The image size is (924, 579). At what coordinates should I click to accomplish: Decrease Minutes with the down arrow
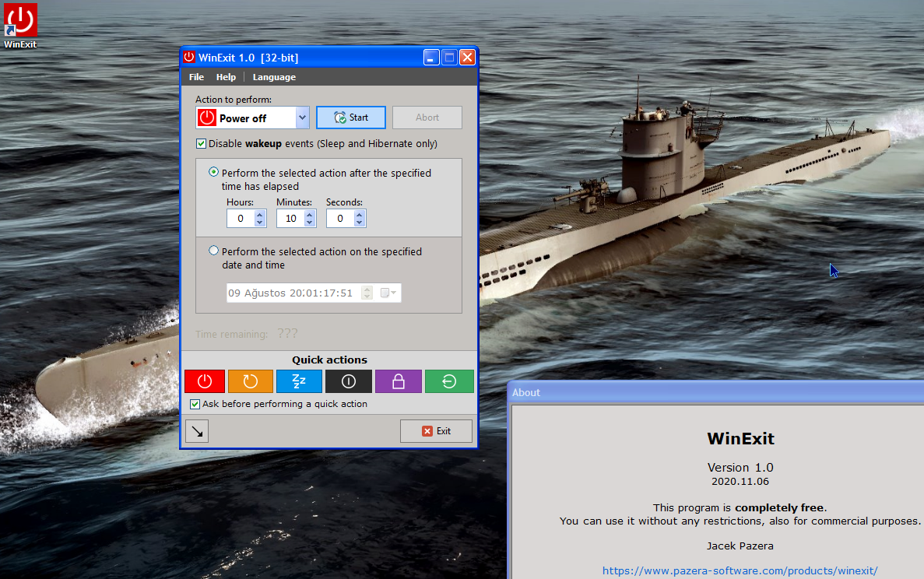(x=310, y=223)
